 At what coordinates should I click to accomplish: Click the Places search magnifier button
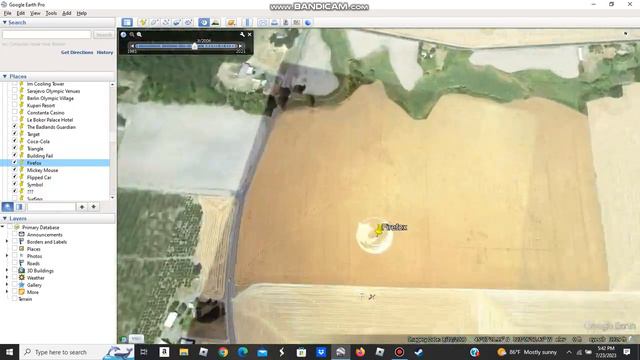click(7, 207)
